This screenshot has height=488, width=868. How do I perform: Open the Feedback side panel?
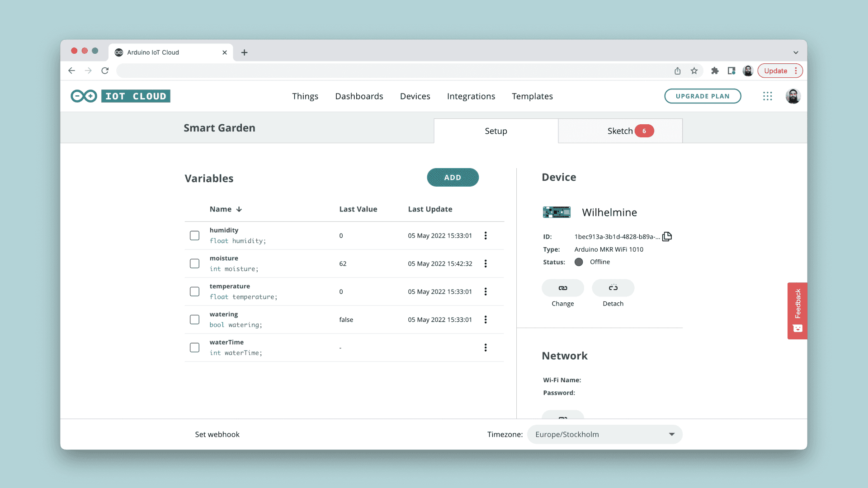(797, 310)
